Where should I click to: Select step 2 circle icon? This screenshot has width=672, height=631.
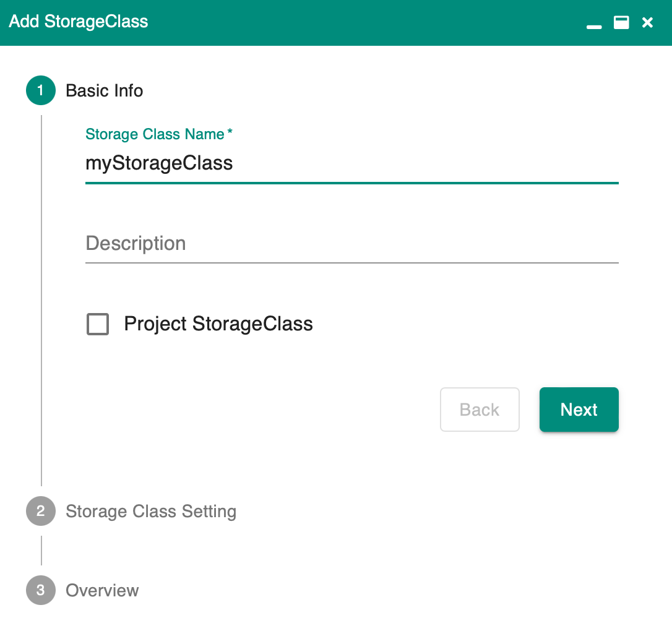(x=41, y=511)
